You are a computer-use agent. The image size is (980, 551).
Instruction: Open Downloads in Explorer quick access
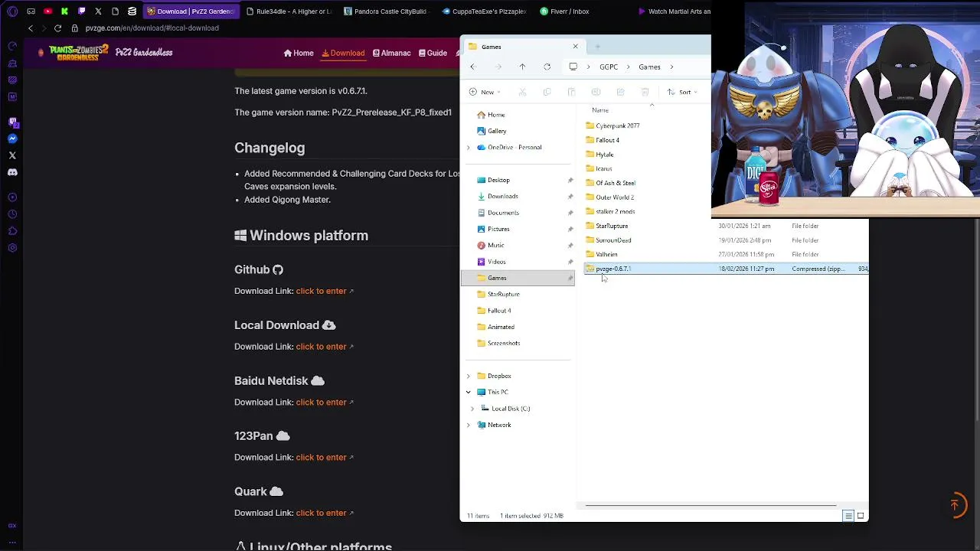pos(502,197)
